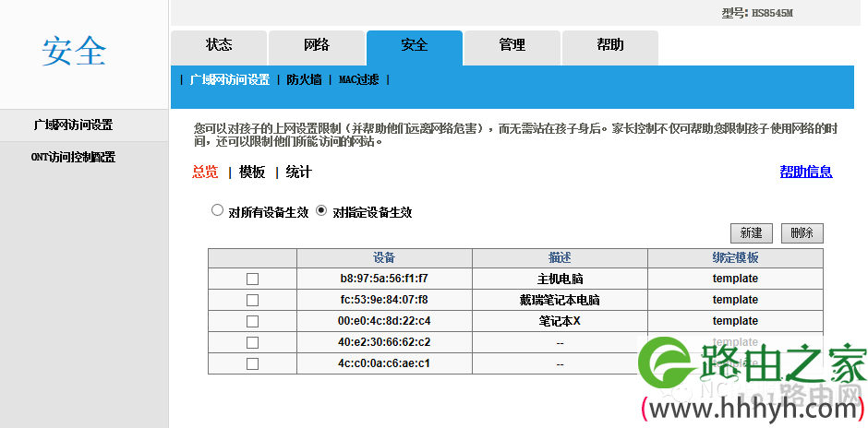Open 广域网访问设置 in the blue submenu
Viewport: 868px width, 428px height.
tap(230, 80)
